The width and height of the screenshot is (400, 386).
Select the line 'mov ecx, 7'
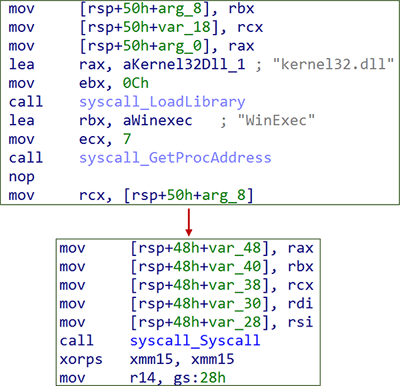70,139
